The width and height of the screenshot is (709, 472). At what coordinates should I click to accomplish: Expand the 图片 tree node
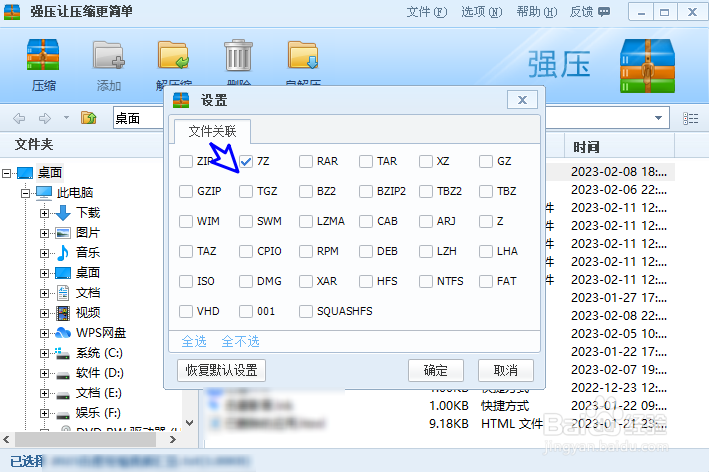click(x=44, y=233)
